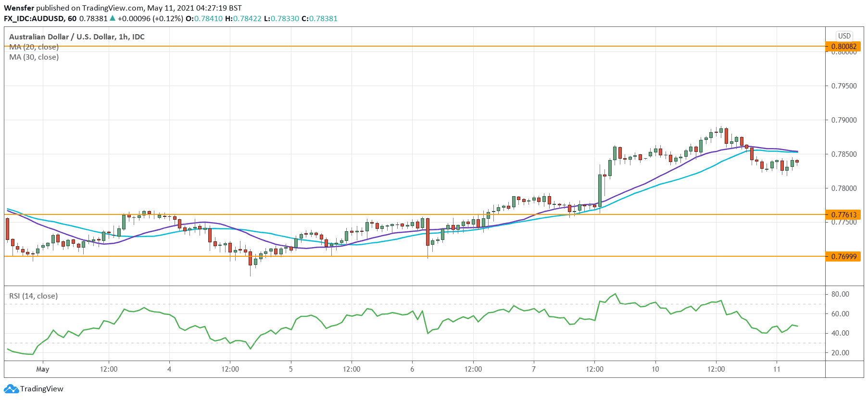Viewport: 868px width, 400px height.
Task: Click the May label on the time axis
Action: [43, 369]
